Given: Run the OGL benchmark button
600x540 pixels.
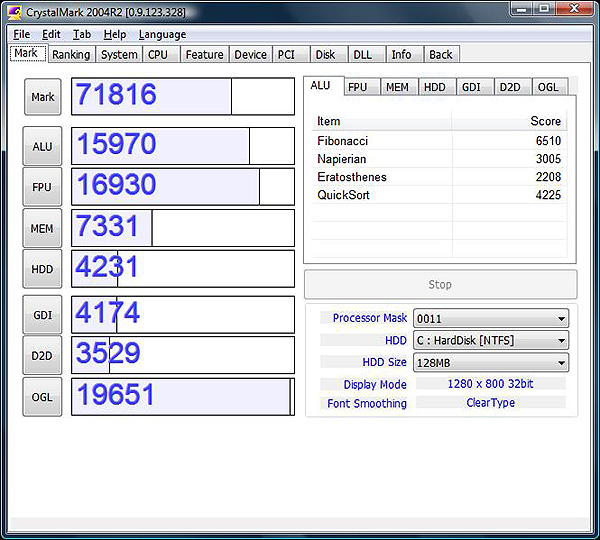Looking at the screenshot, I should [x=42, y=397].
